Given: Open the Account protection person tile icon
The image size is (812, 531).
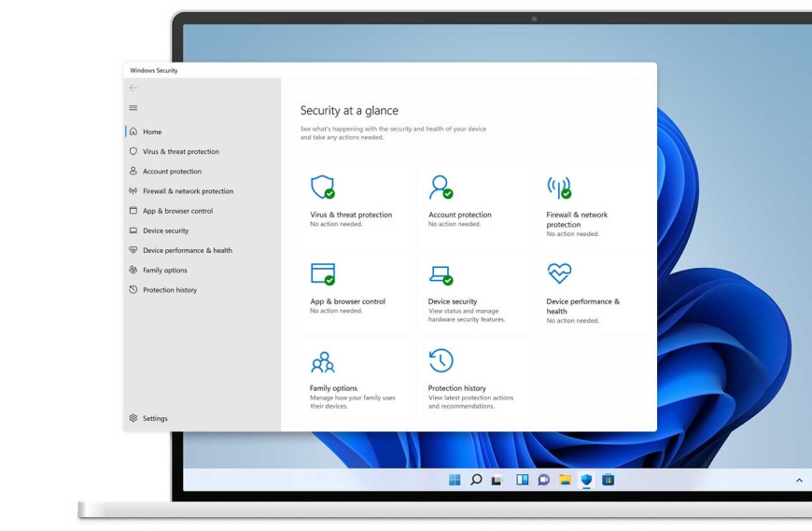Looking at the screenshot, I should click(441, 187).
